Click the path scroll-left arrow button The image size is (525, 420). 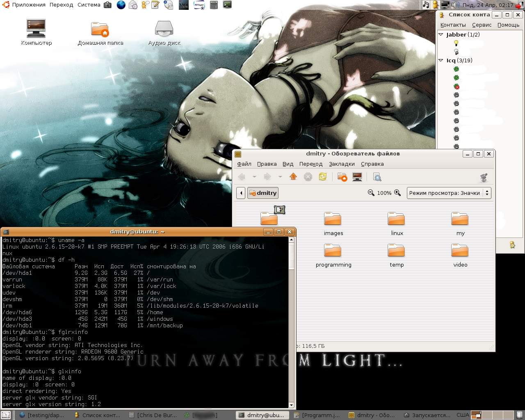[x=241, y=193]
